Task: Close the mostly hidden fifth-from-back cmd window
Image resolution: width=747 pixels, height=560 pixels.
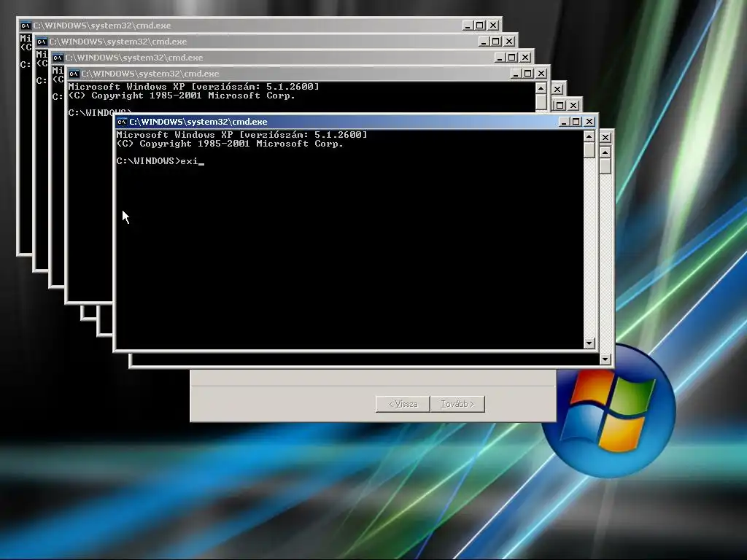Action: click(x=558, y=90)
